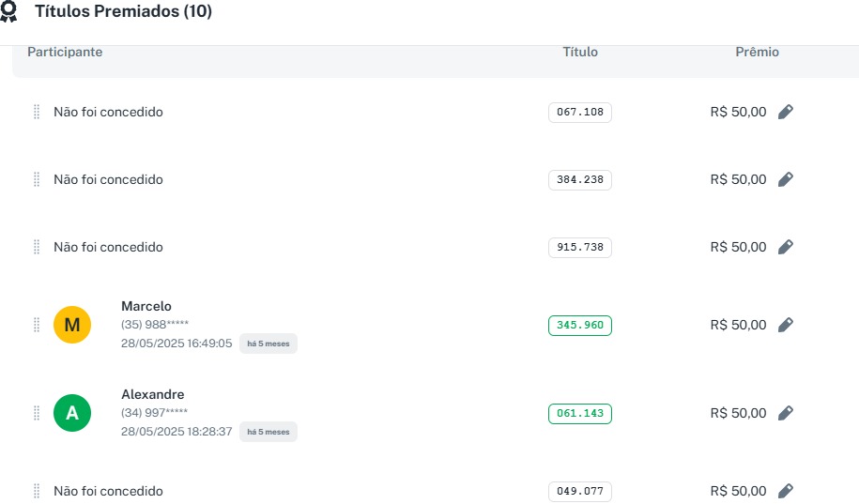Viewport: 859px width, 504px height.
Task: Click "há 5 meses" tag under Alexandre
Action: pos(268,432)
